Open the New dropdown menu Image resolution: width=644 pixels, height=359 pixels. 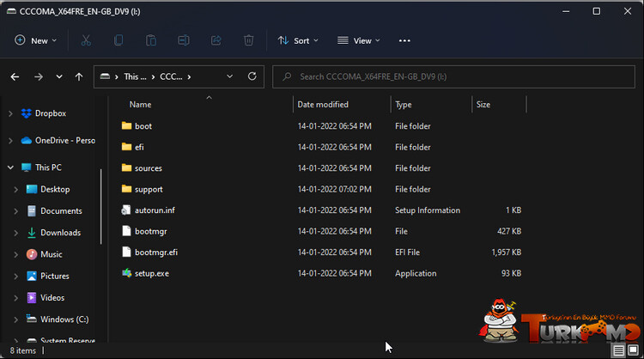click(35, 40)
